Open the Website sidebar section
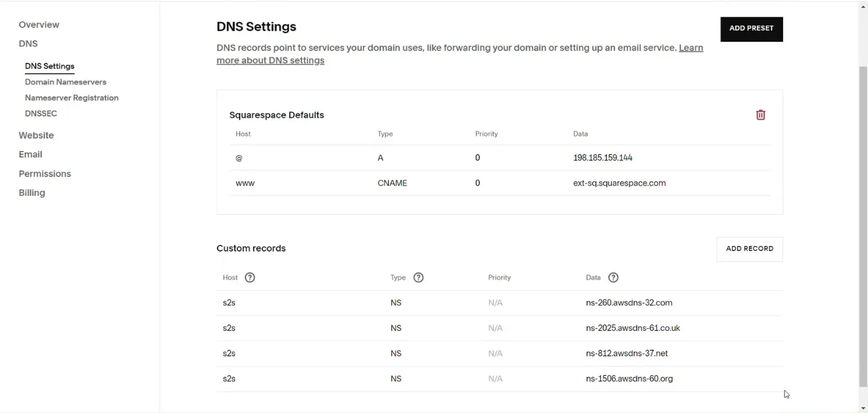Screen dimensions: 868x413 point(36,135)
